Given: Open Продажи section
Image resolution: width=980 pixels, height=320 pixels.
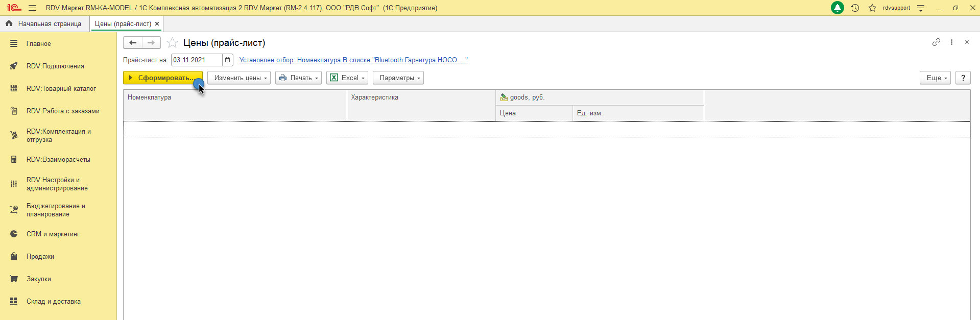Looking at the screenshot, I should pos(58,256).
